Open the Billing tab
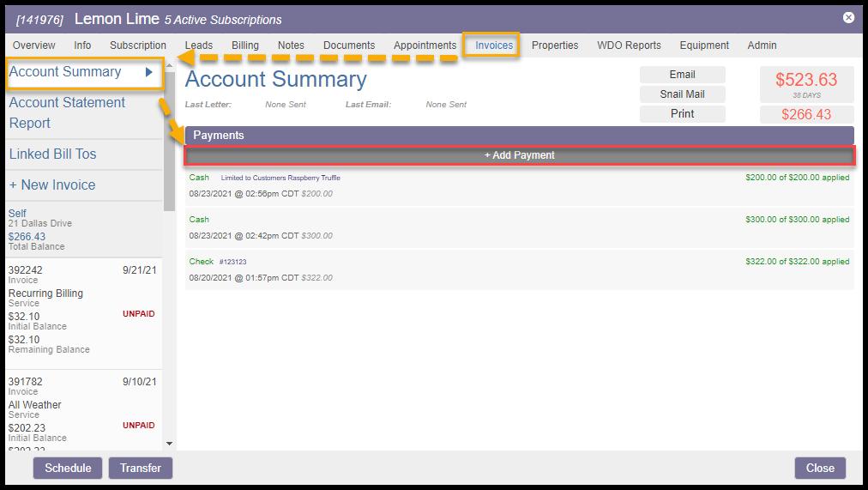 point(244,45)
